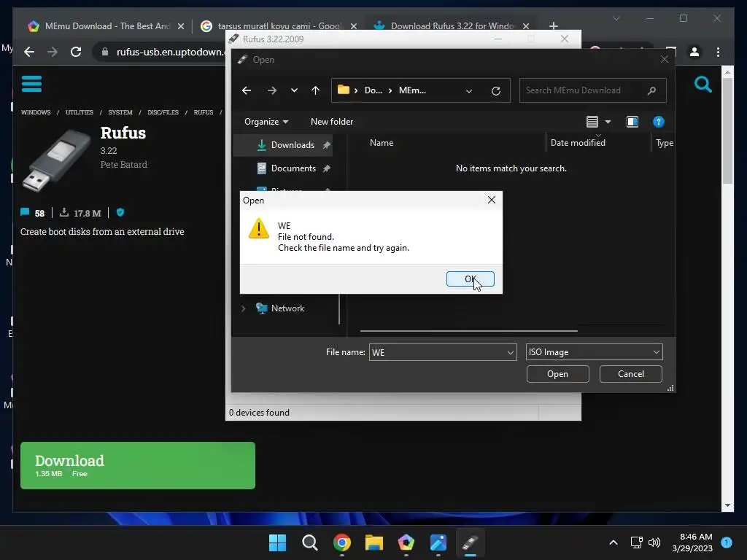Toggle the preview pane icon
This screenshot has width=747, height=560.
pyautogui.click(x=632, y=122)
